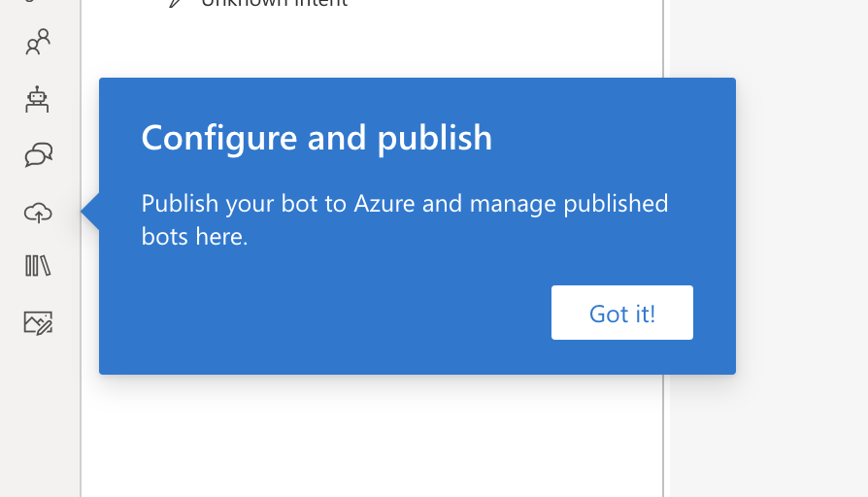Open the Forms picture-edit sidebar icon
Screen dimensions: 868x497
(x=38, y=322)
